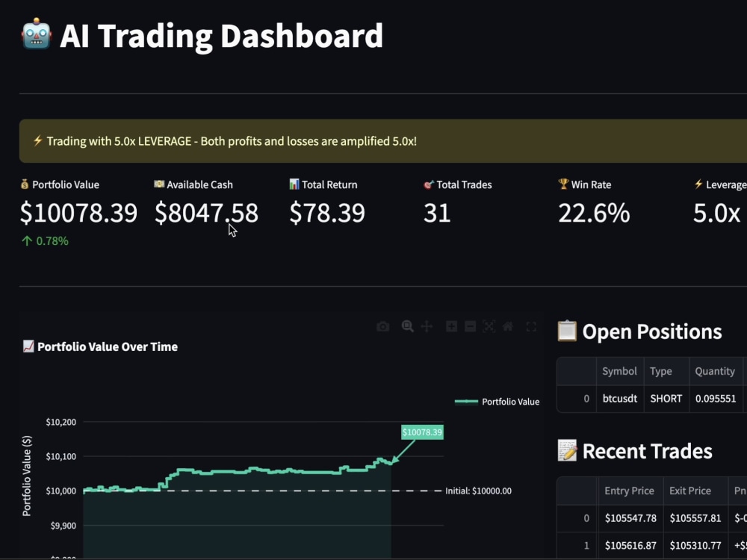Sort Recent Trades by Entry Price
The width and height of the screenshot is (747, 560).
point(630,491)
